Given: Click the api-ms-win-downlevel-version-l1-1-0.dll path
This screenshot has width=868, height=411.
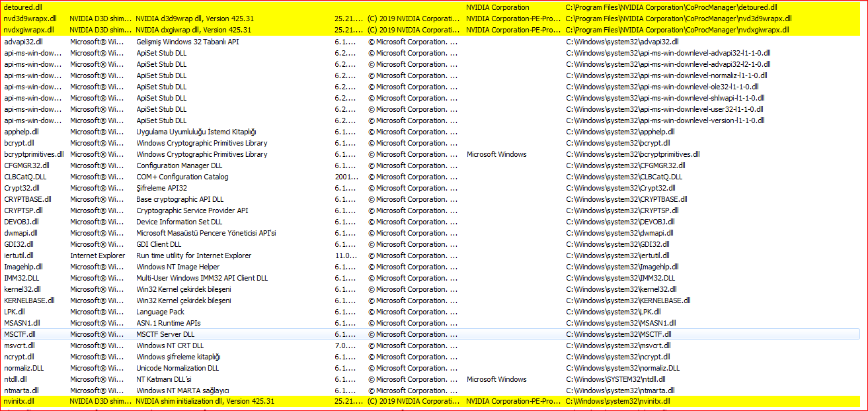Looking at the screenshot, I should point(666,120).
